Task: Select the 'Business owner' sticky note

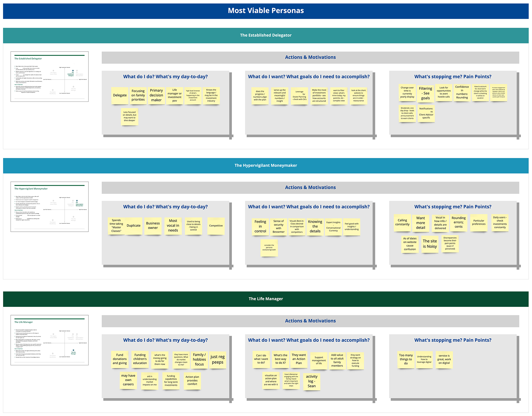Action: (153, 226)
